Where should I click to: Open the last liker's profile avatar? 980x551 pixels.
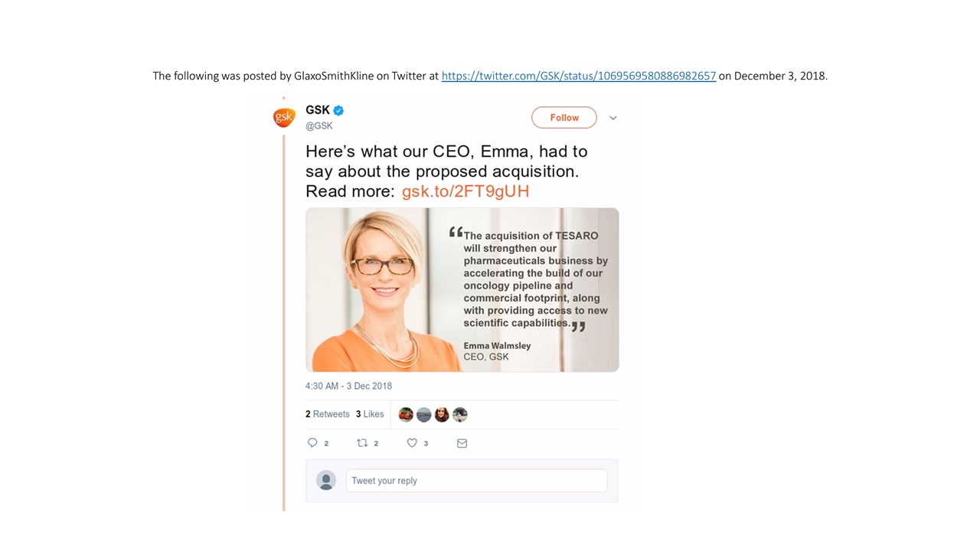pos(459,414)
